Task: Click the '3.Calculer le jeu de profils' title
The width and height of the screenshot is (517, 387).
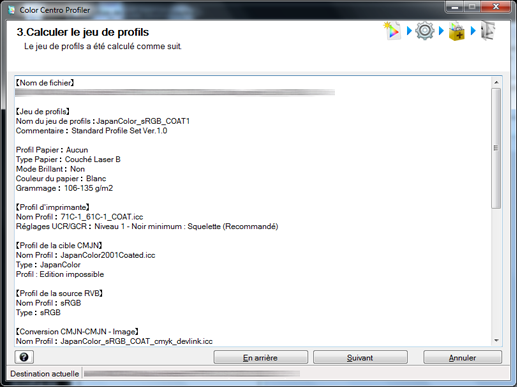Action: [83, 32]
